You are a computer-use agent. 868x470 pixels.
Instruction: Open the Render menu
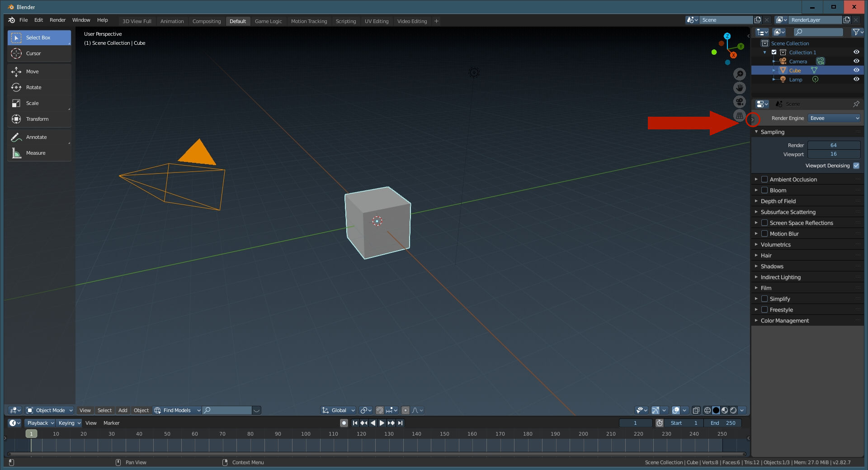click(x=57, y=20)
